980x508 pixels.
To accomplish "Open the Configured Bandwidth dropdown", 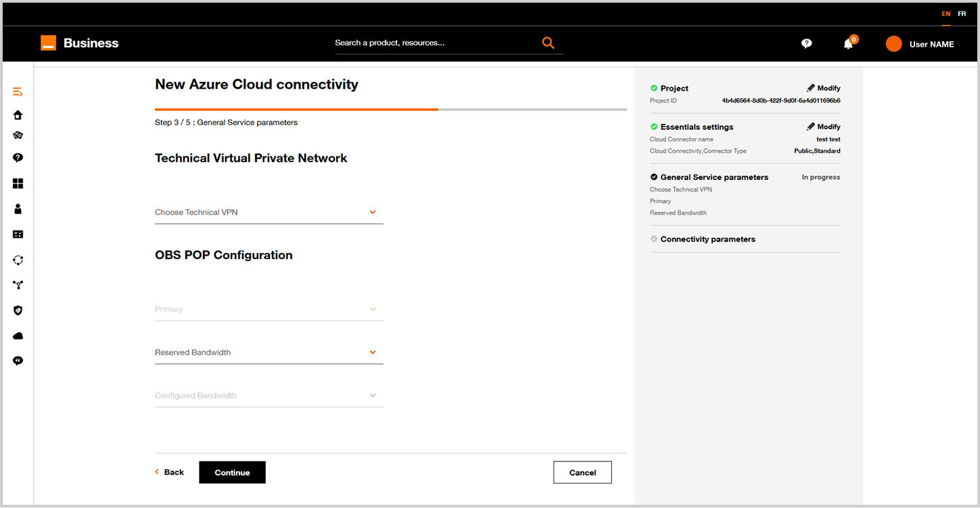I will (x=269, y=396).
